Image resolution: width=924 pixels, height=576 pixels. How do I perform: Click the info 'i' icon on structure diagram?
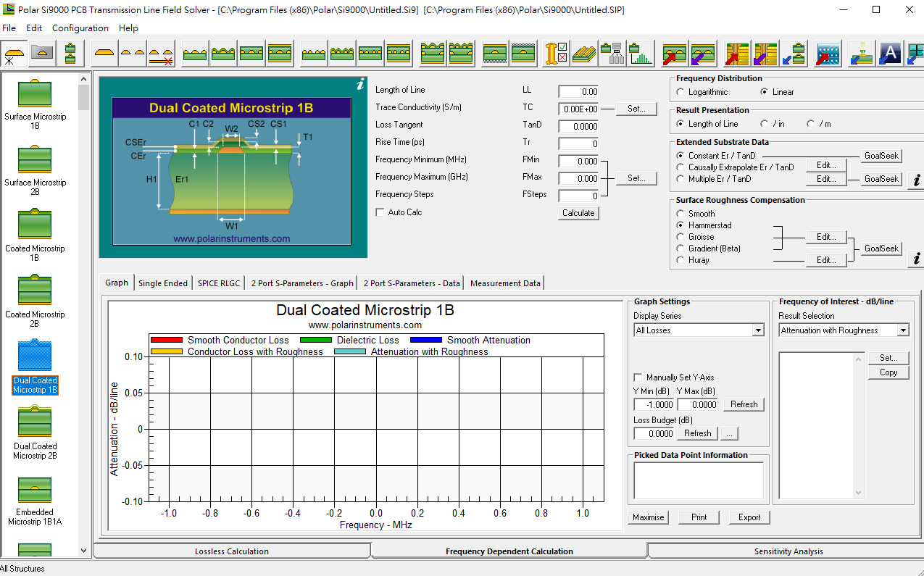[360, 85]
